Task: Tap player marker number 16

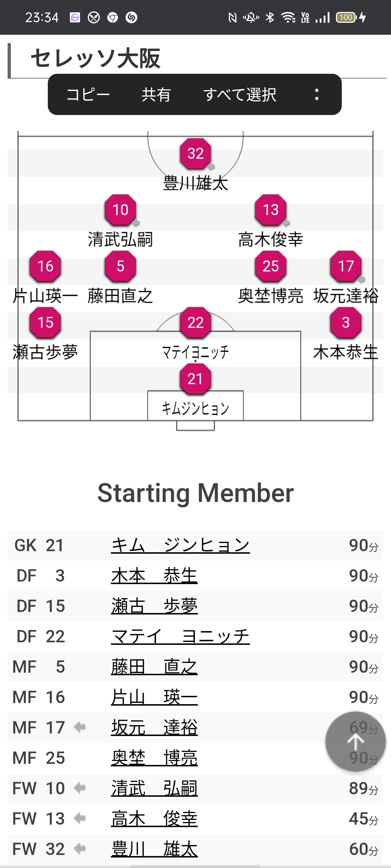Action: [46, 267]
